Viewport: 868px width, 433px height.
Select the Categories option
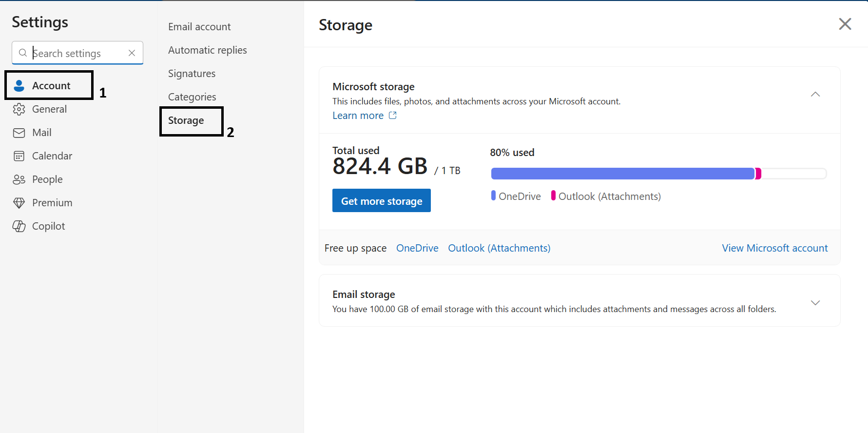[x=192, y=97]
